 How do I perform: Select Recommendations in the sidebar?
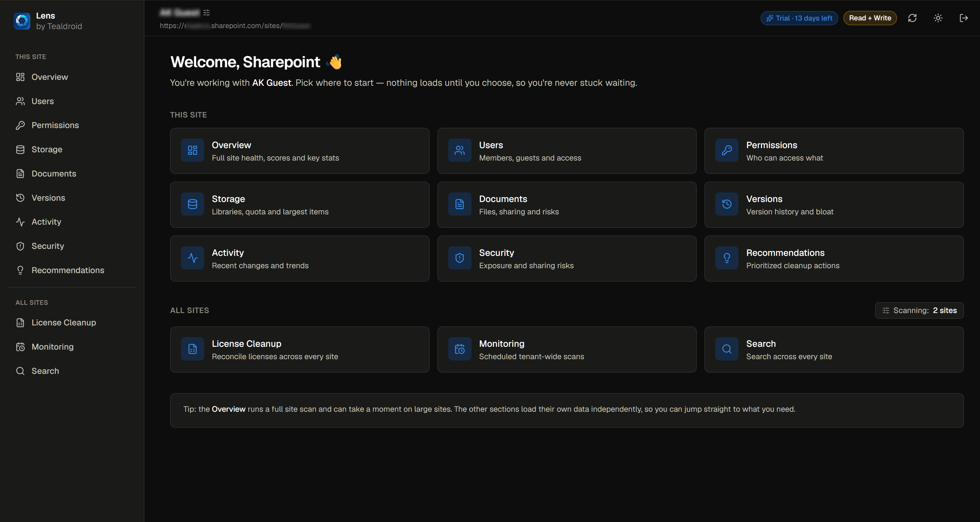72,270
